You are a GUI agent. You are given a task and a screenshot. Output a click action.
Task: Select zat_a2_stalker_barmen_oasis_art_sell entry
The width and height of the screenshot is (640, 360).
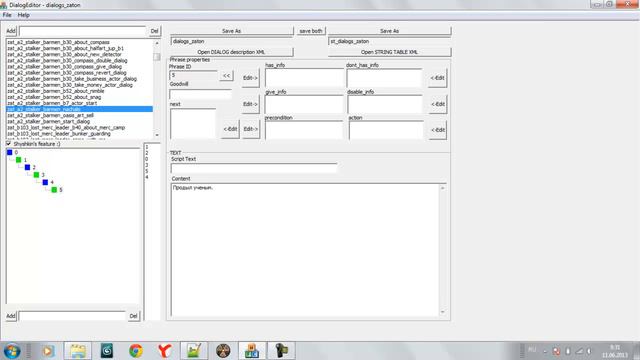50,116
